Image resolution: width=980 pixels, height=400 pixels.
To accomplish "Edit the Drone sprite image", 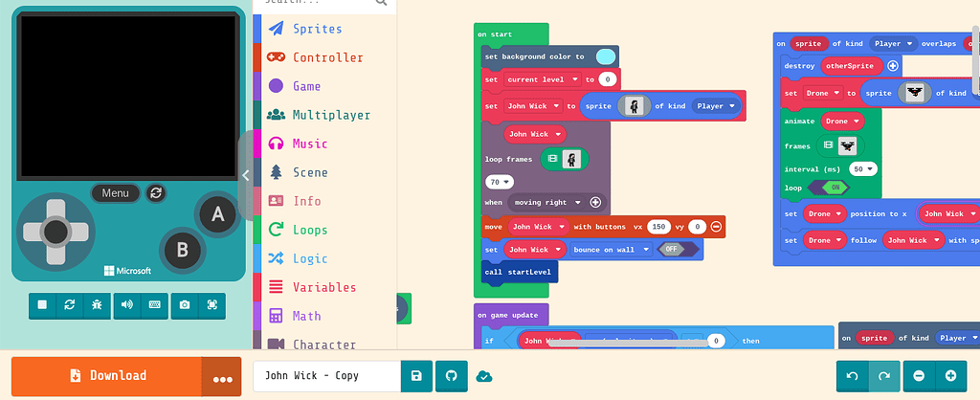I will click(x=915, y=93).
